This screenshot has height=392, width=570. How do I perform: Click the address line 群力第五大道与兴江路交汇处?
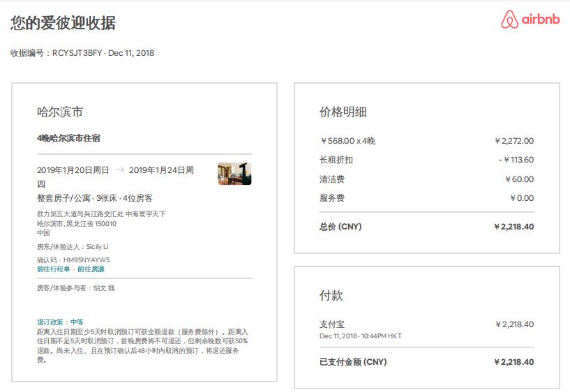80,214
